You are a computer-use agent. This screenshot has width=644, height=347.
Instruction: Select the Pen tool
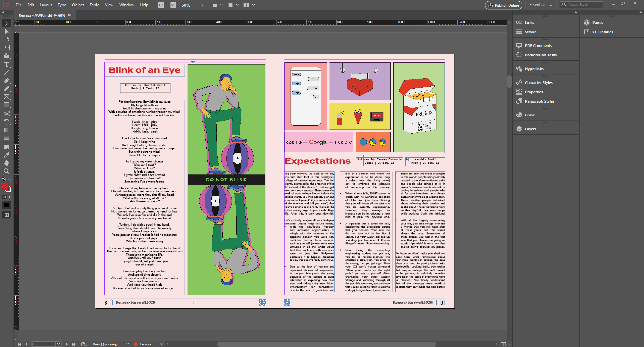[x=7, y=81]
